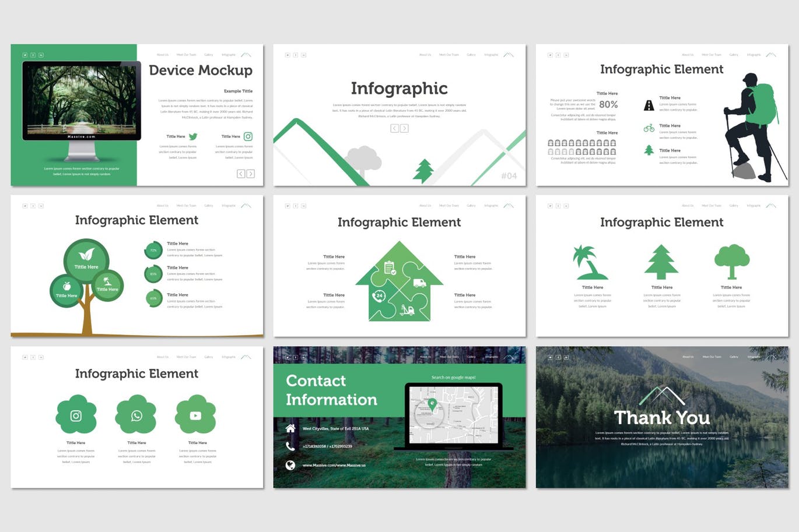
Task: Click the next arrow on Device Mockup slide
Action: (x=250, y=174)
